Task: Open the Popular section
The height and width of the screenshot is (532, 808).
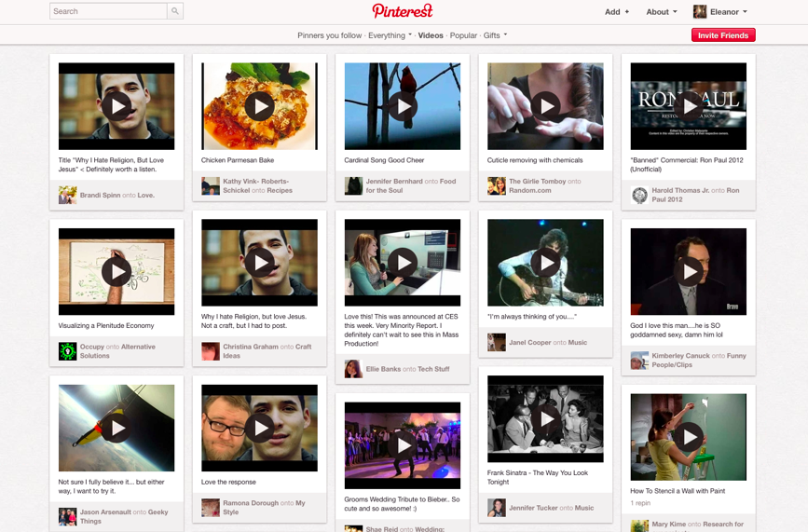Action: pos(463,35)
